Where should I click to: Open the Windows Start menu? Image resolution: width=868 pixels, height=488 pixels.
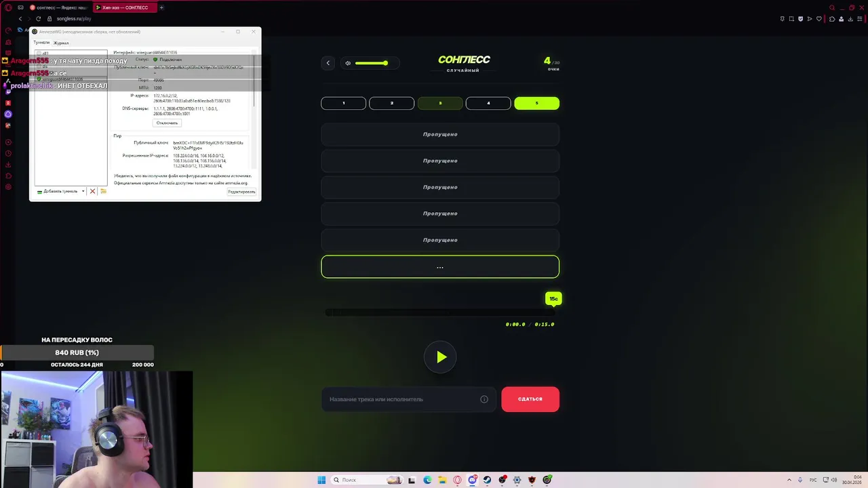pyautogui.click(x=321, y=480)
